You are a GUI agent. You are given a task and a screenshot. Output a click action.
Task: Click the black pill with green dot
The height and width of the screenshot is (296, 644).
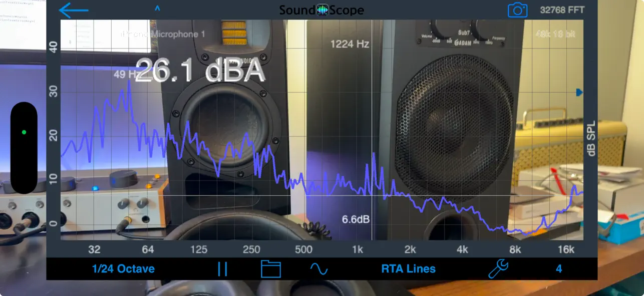point(24,148)
